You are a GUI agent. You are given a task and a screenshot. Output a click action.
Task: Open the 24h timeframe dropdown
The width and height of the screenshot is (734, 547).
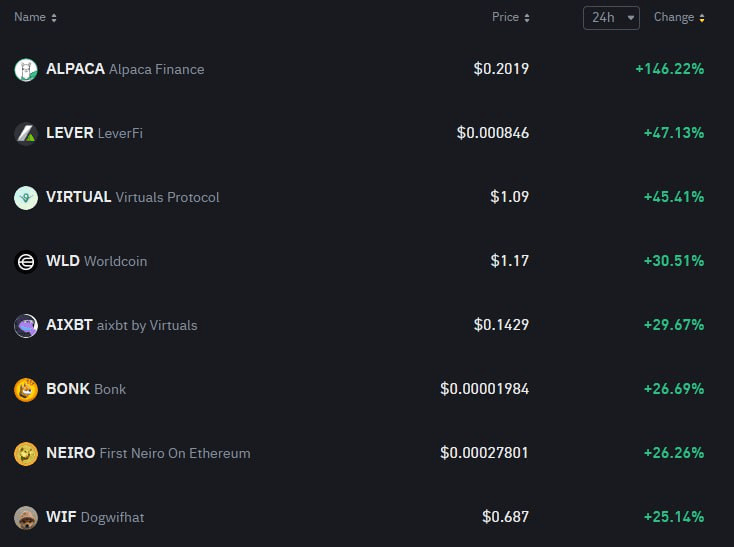[611, 18]
